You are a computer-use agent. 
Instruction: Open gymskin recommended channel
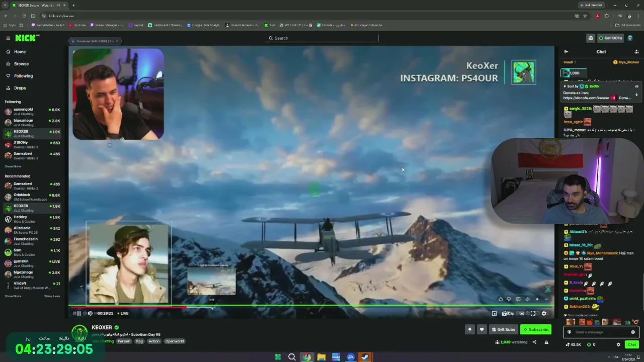point(32,263)
